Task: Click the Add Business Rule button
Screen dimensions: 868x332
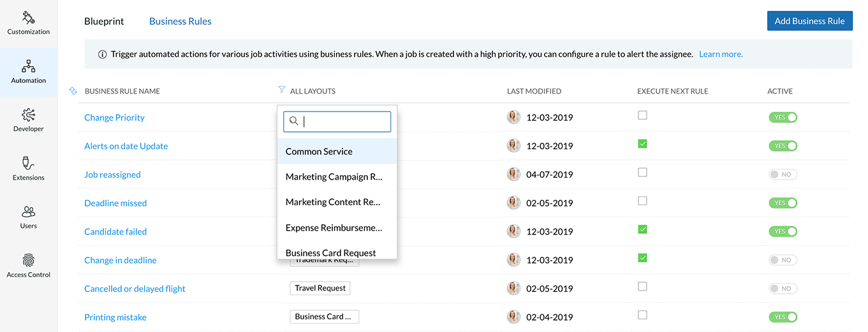Action: [x=809, y=21]
